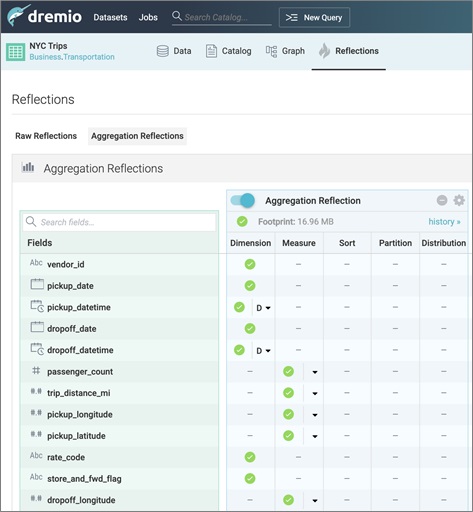473x512 pixels.
Task: Click the Measure column header
Action: (x=299, y=243)
